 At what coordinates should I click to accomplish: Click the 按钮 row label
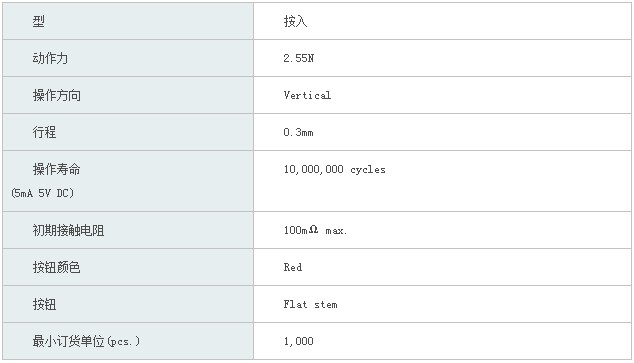click(x=44, y=304)
